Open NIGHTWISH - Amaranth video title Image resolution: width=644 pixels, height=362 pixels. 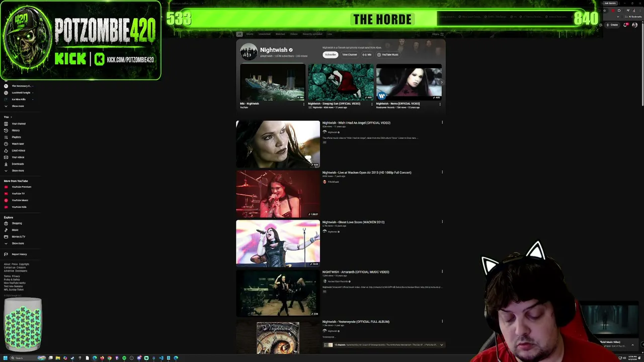356,272
